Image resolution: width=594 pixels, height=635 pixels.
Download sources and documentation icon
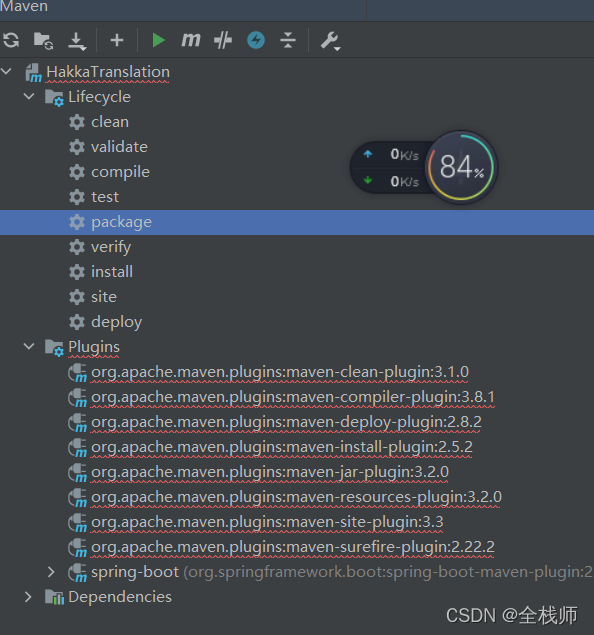click(x=77, y=41)
